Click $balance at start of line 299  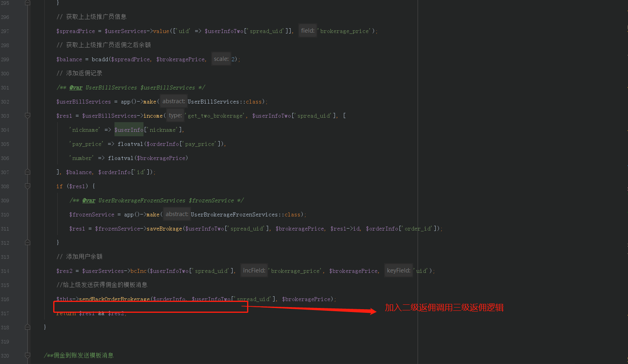tap(69, 59)
